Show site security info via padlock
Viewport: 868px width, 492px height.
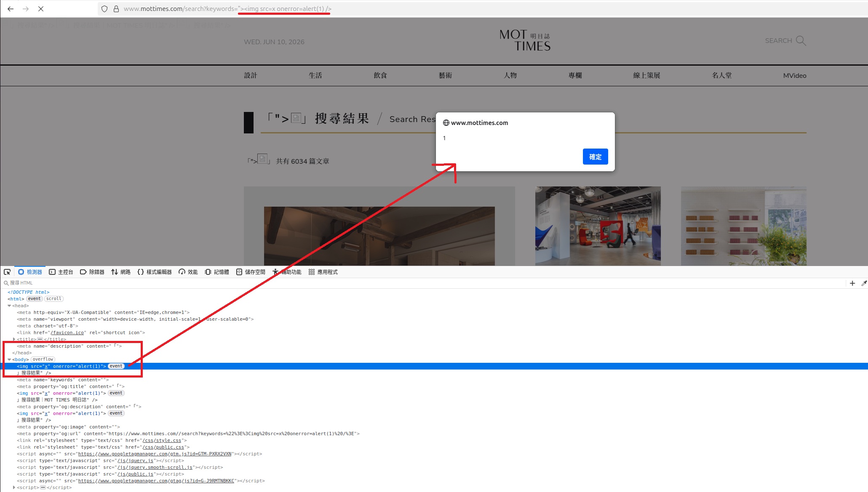coord(116,9)
